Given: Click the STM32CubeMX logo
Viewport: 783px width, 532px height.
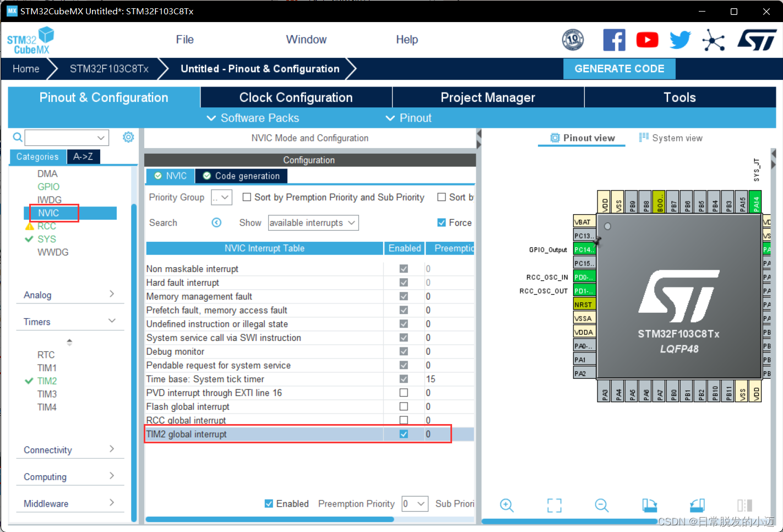Looking at the screenshot, I should 31,41.
